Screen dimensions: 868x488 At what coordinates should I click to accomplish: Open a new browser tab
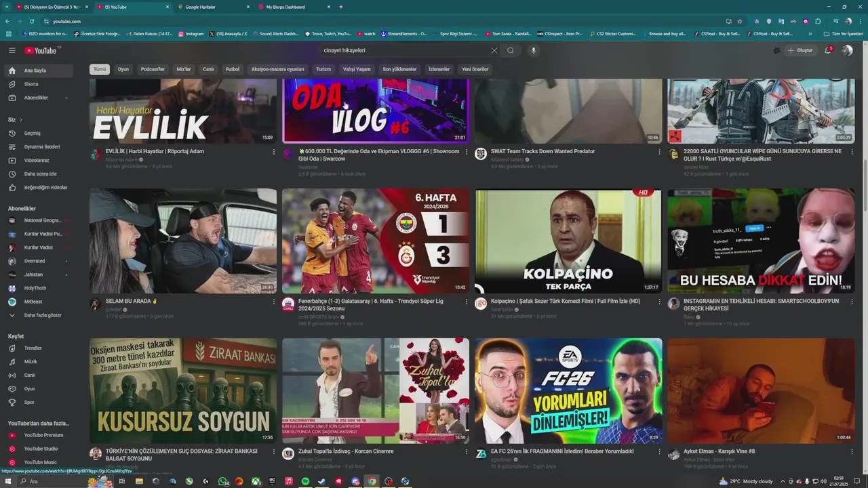click(x=340, y=7)
